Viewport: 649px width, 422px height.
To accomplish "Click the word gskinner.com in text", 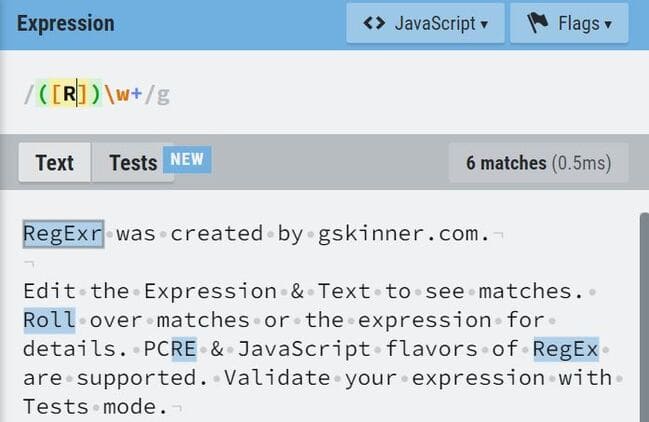I will click(x=404, y=234).
